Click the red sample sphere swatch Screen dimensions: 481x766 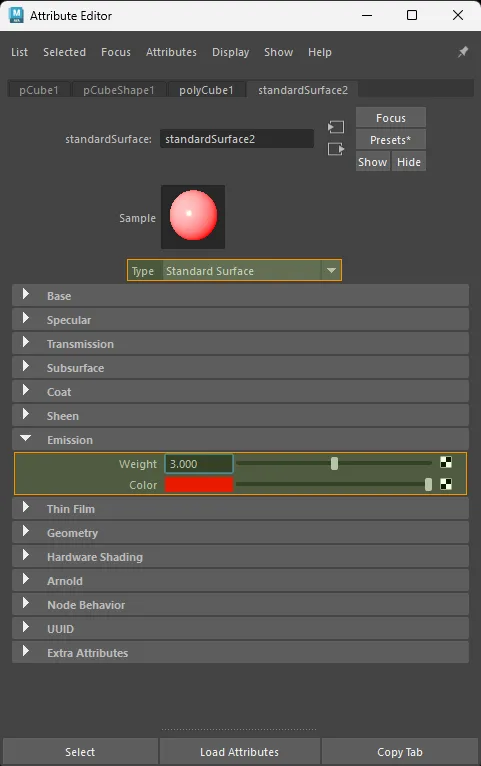193,216
